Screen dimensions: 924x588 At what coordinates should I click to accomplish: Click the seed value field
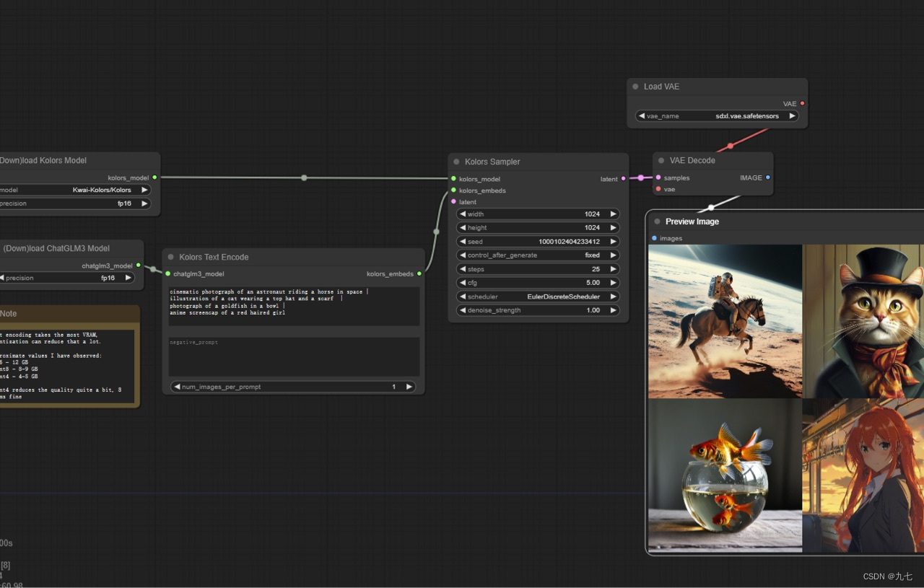538,242
